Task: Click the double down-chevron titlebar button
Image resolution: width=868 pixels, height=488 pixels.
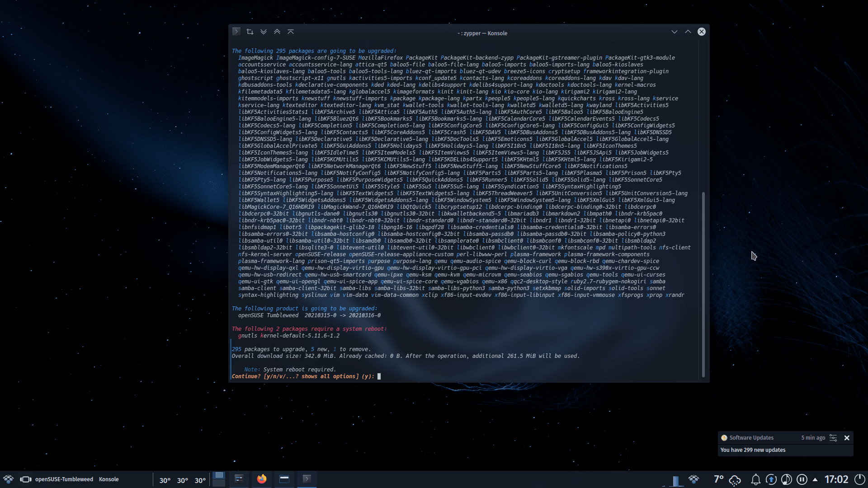Action: pyautogui.click(x=264, y=32)
